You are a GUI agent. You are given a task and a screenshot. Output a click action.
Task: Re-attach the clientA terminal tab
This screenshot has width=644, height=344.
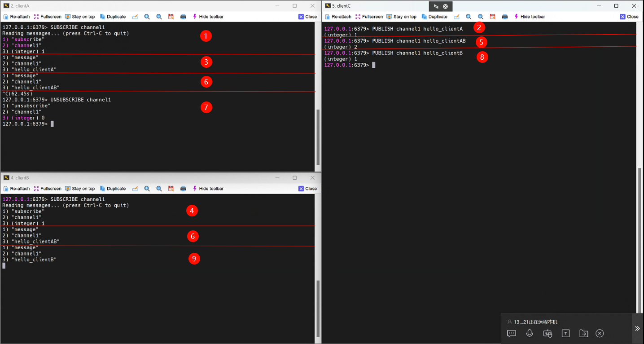tap(17, 17)
